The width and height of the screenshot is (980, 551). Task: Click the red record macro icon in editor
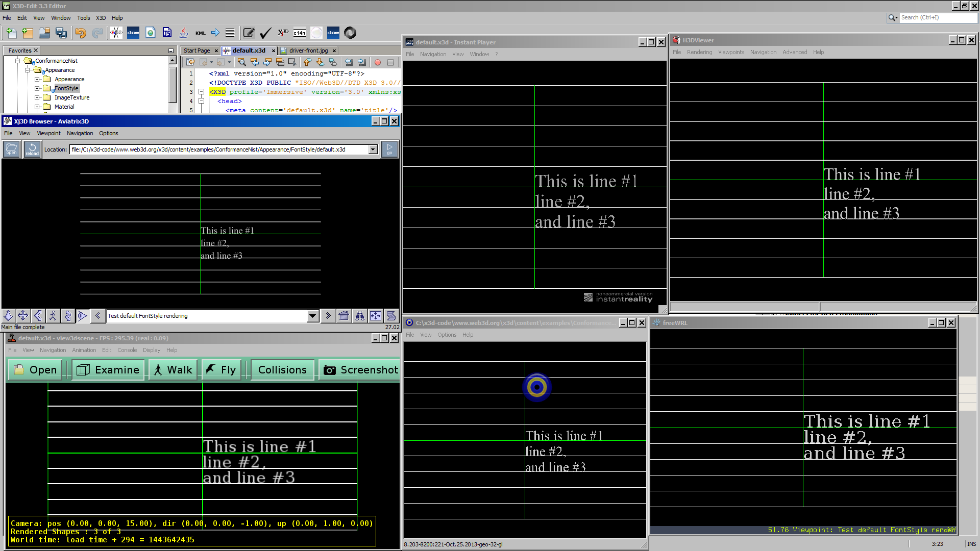(378, 62)
